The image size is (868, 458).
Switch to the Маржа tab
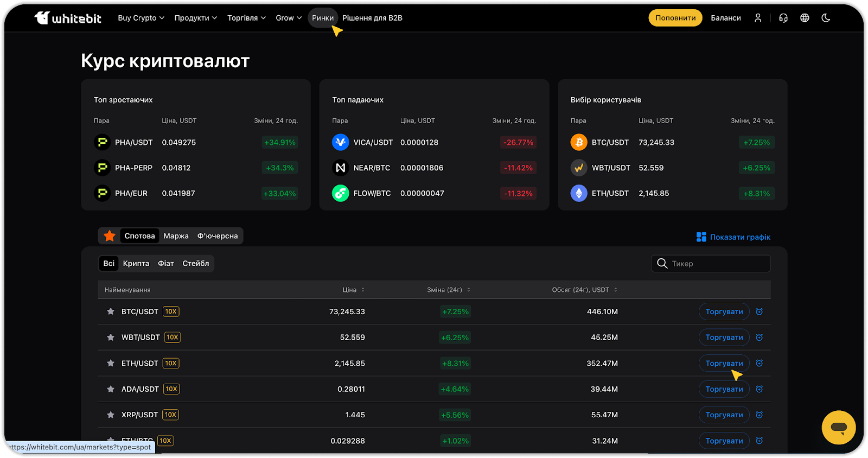click(176, 236)
